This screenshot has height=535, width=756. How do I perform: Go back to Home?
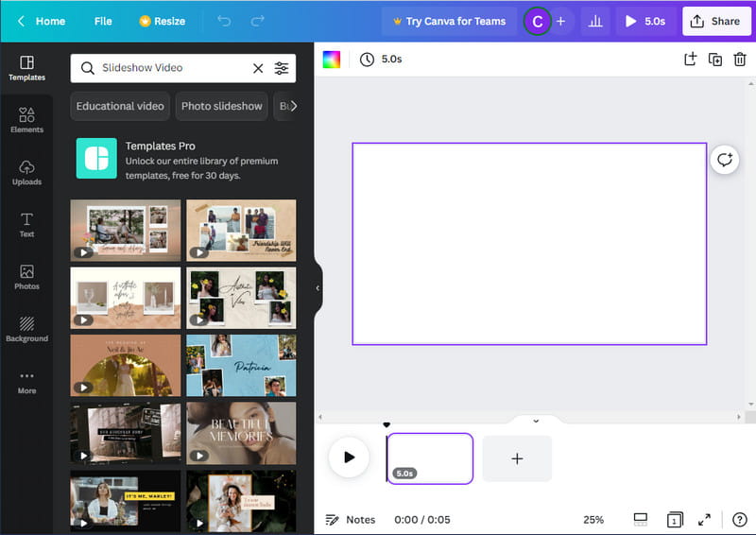coord(42,21)
